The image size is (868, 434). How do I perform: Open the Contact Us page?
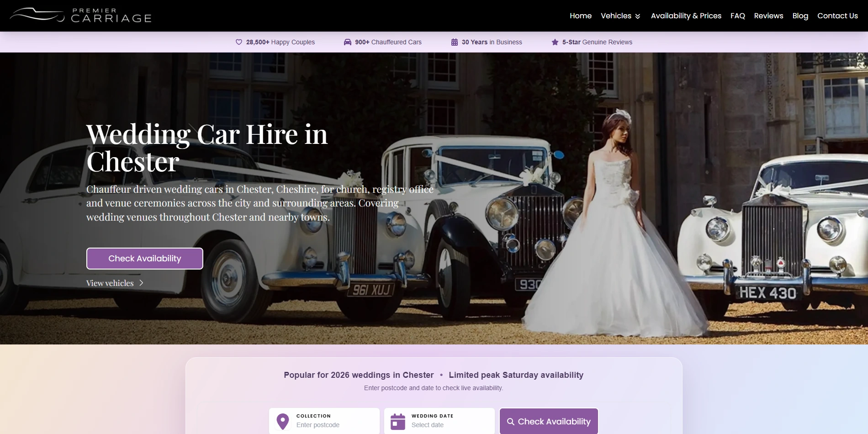point(837,16)
